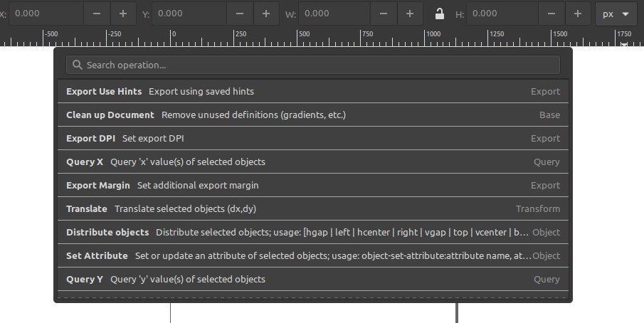644x323 pixels.
Task: Click the height H input field
Action: pyautogui.click(x=502, y=14)
